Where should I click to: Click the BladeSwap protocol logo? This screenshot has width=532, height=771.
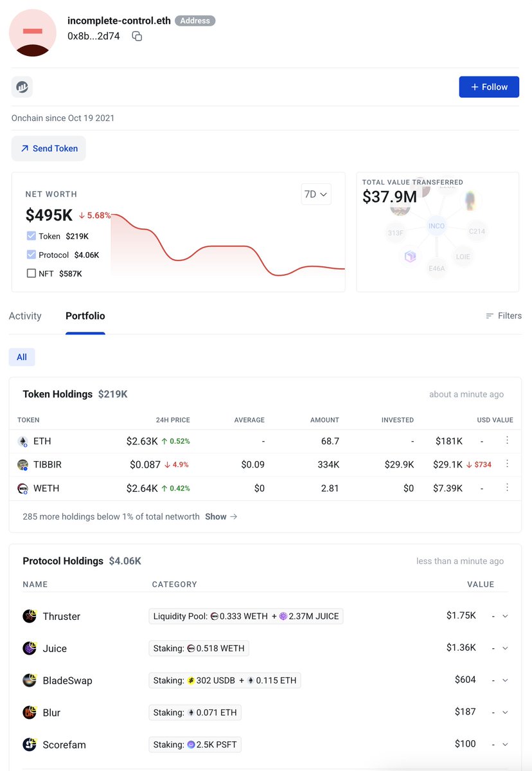pos(30,680)
